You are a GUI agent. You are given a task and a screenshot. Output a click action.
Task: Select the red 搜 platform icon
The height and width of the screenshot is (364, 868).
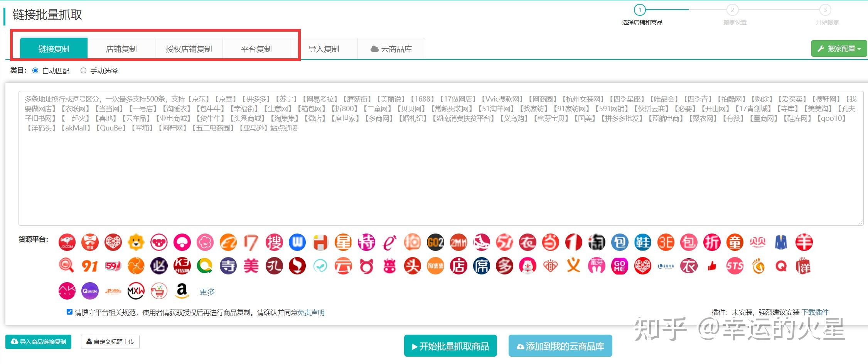coord(274,242)
